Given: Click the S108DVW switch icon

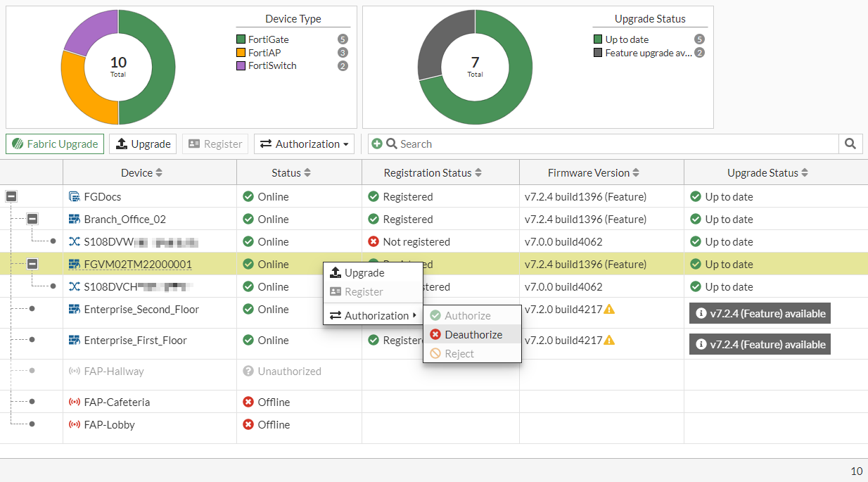Looking at the screenshot, I should click(74, 241).
